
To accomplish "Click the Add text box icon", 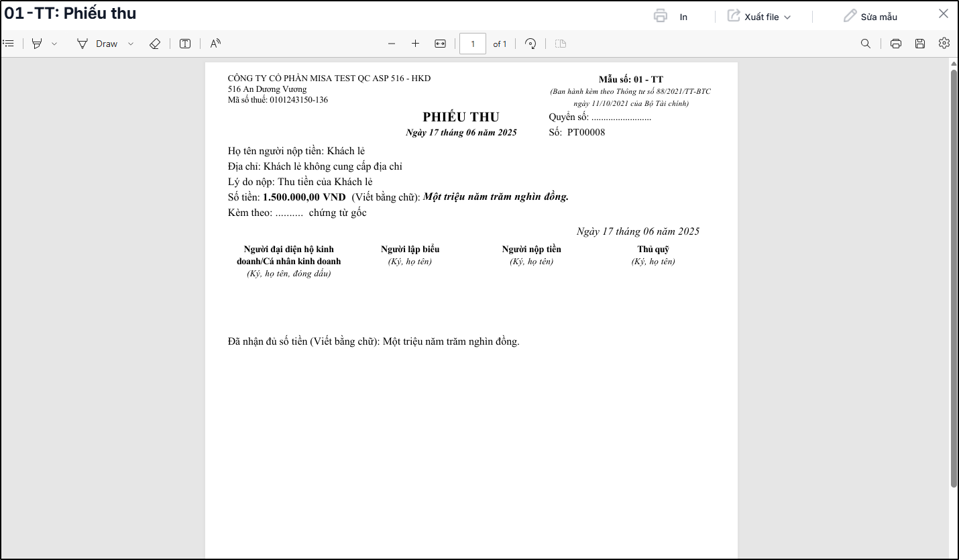I will 185,44.
